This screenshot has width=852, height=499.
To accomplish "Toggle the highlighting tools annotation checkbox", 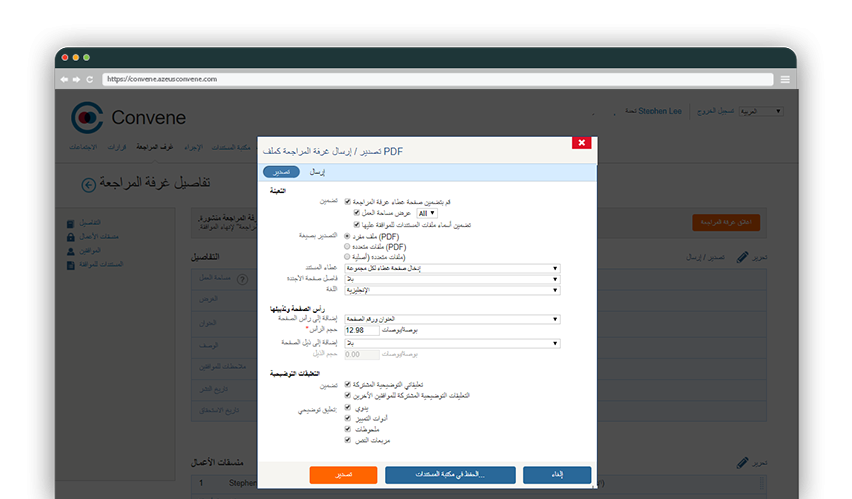I will (348, 418).
